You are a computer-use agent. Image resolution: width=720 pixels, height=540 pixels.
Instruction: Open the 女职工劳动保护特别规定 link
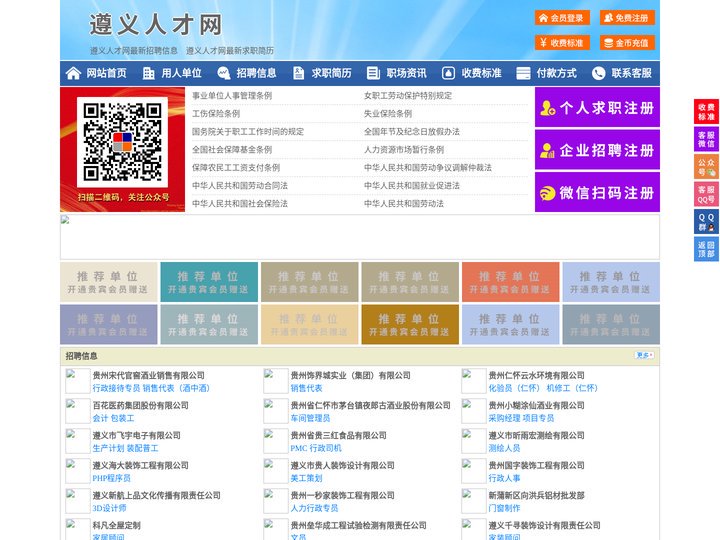408,96
